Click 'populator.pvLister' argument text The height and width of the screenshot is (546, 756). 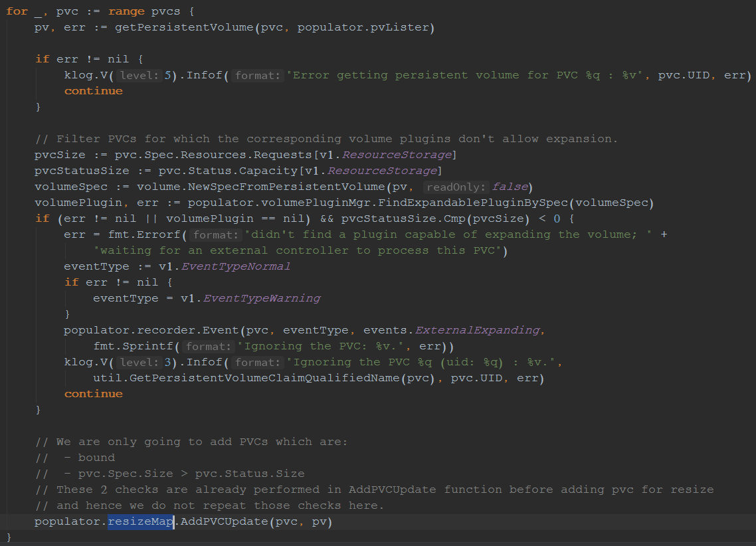click(363, 27)
